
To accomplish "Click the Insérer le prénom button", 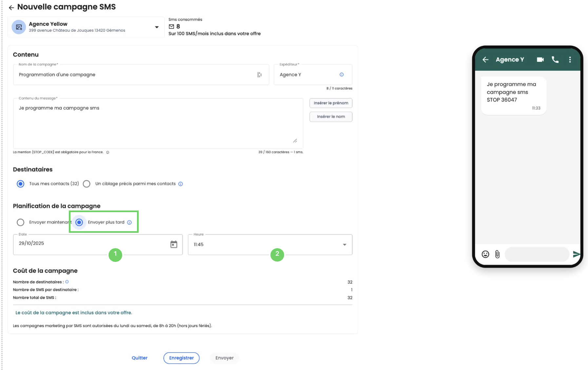I will click(x=331, y=103).
